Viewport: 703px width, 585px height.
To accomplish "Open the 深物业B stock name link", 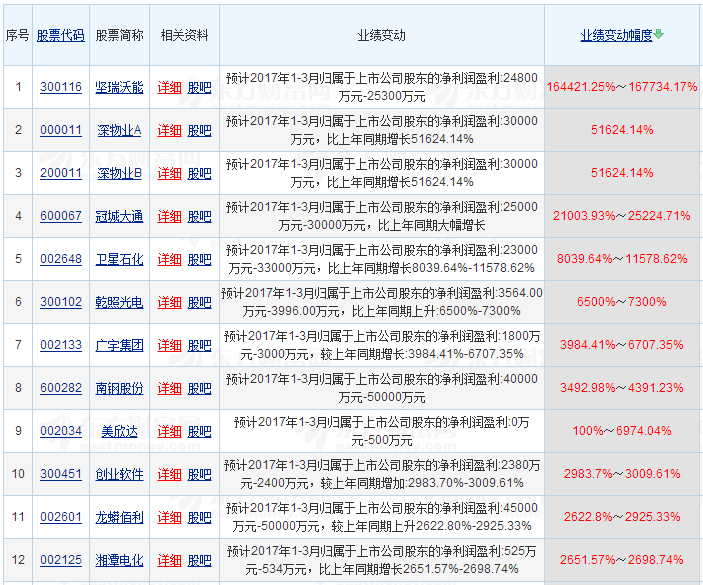I will point(119,173).
